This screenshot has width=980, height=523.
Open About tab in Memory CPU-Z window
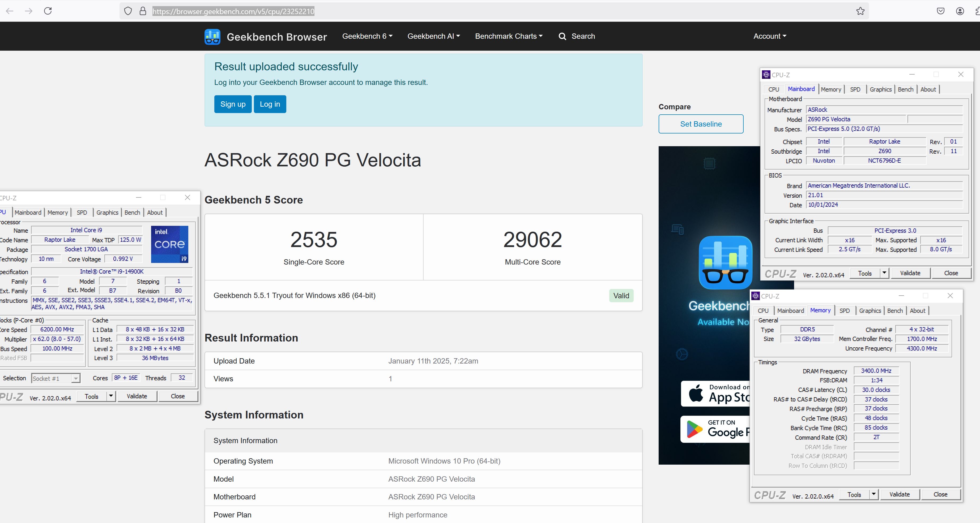[x=917, y=310]
